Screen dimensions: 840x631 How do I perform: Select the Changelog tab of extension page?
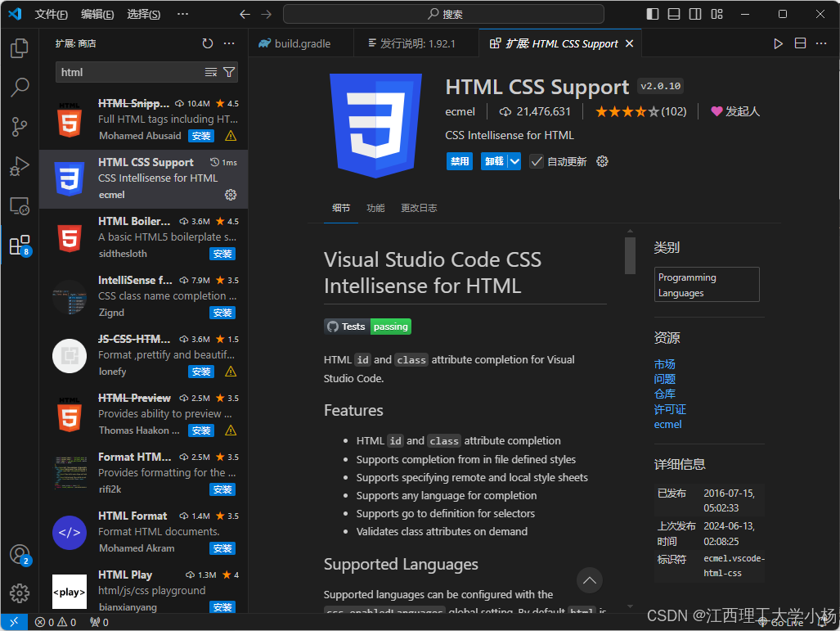tap(419, 208)
